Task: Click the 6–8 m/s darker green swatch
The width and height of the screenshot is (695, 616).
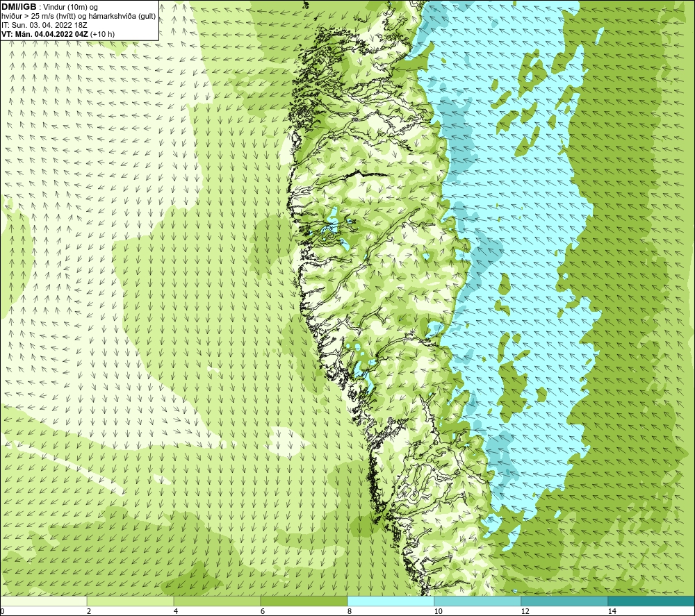Action: click(x=304, y=601)
